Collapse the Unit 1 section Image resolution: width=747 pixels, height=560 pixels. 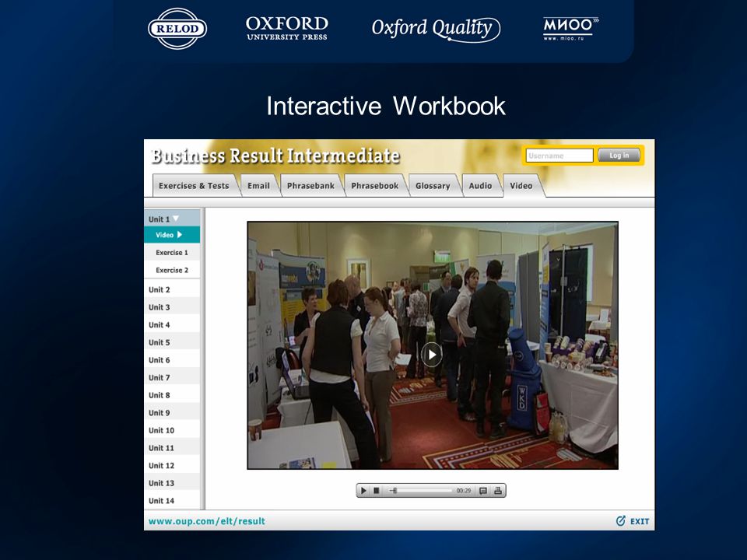click(172, 219)
